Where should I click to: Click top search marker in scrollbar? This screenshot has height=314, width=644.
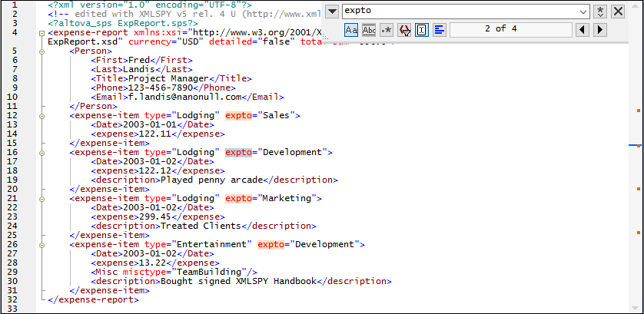click(x=639, y=111)
